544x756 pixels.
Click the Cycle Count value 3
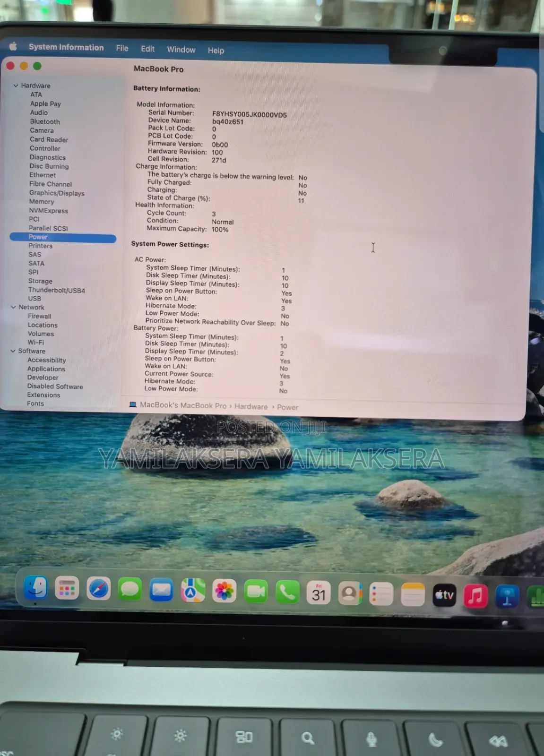(214, 214)
